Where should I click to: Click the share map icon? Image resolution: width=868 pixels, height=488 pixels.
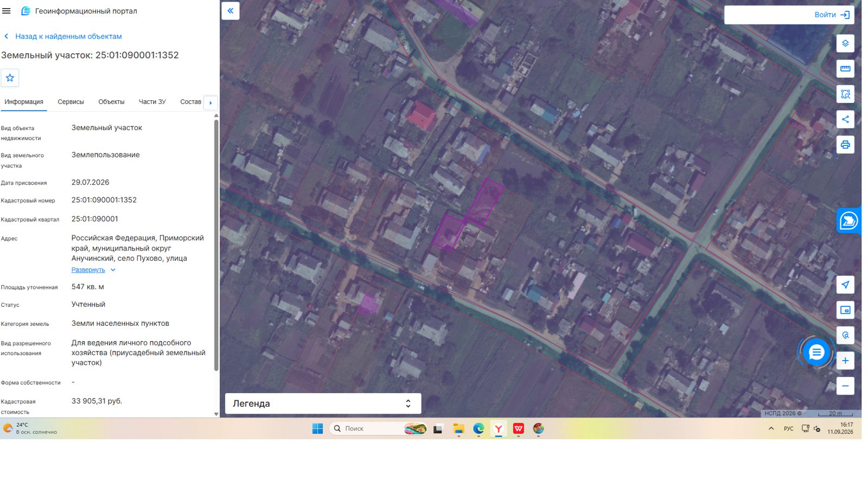pyautogui.click(x=845, y=119)
